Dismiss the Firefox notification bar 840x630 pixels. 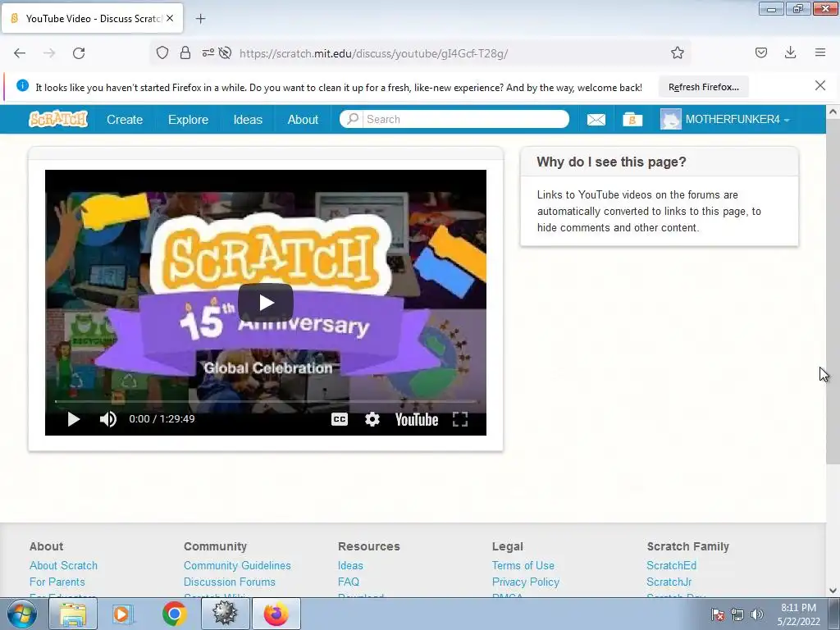click(x=820, y=85)
